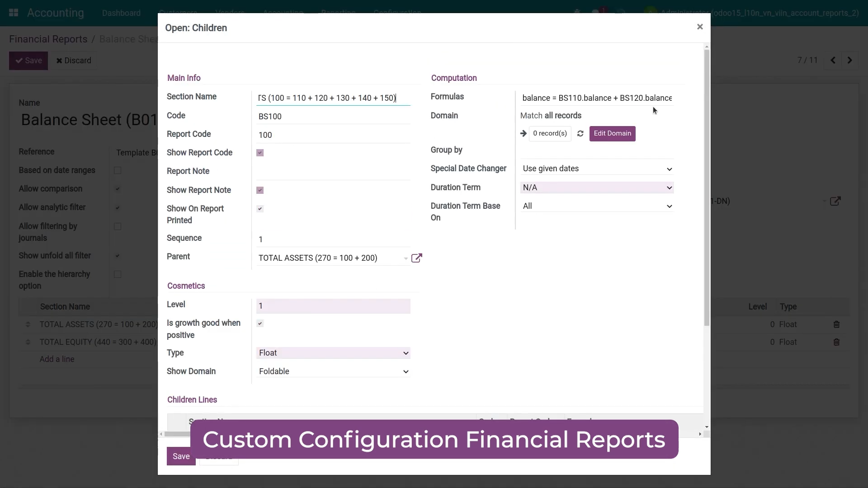Go to previous record arrow
This screenshot has height=488, width=868.
[833, 60]
